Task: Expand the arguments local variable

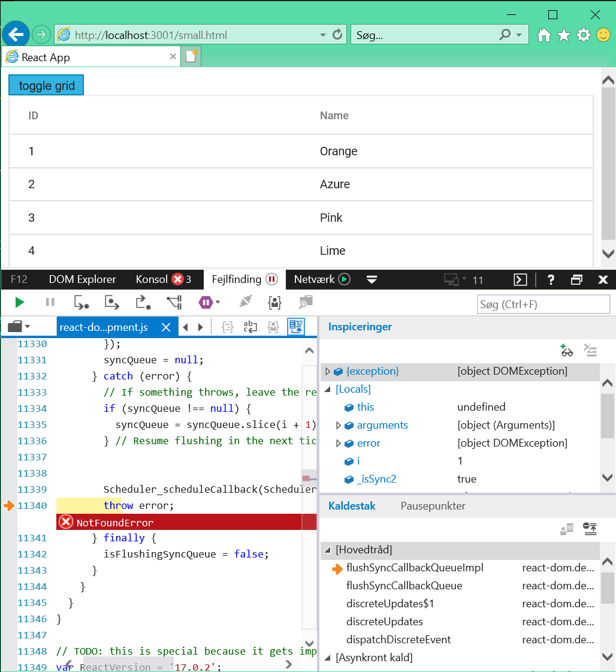Action: 339,426
